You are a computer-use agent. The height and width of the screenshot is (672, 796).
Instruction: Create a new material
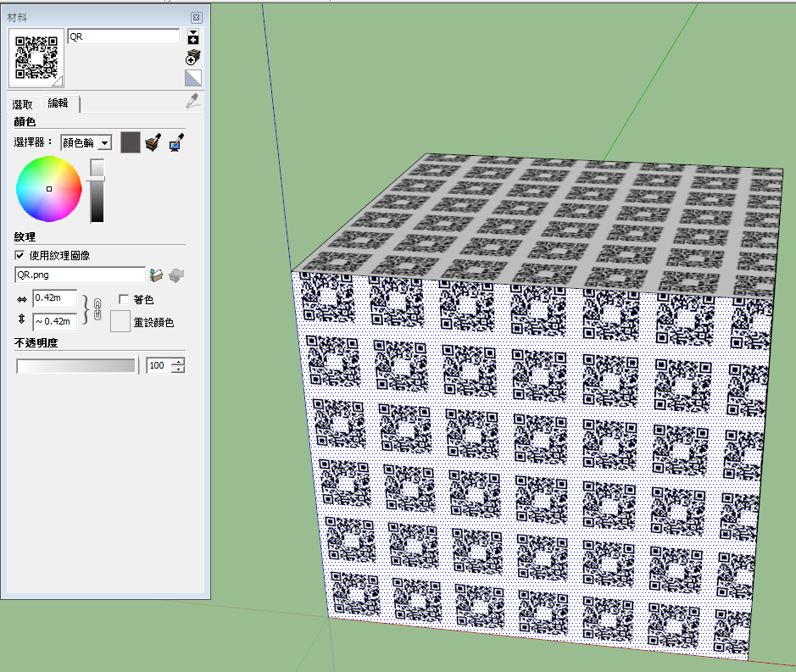click(193, 58)
